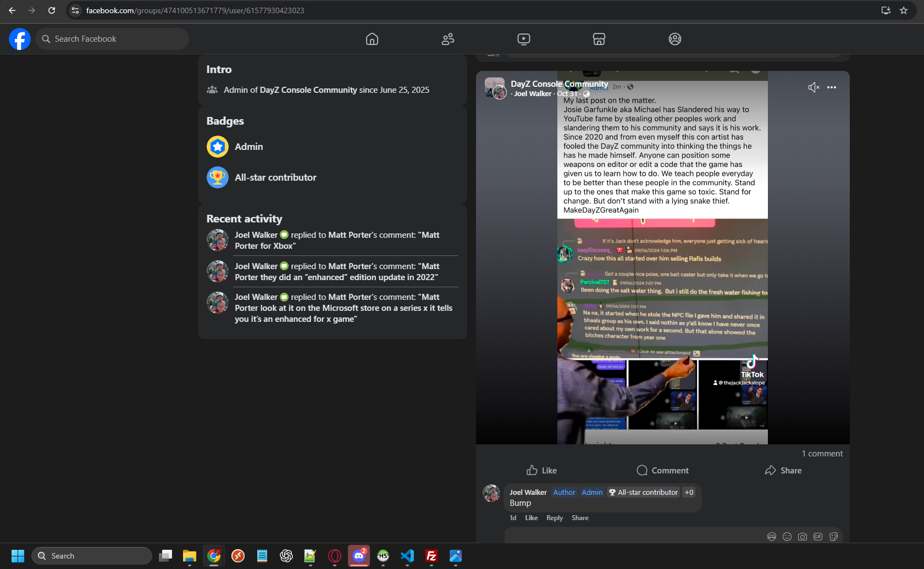The width and height of the screenshot is (924, 569).
Task: Open the Video tab
Action: click(x=524, y=39)
